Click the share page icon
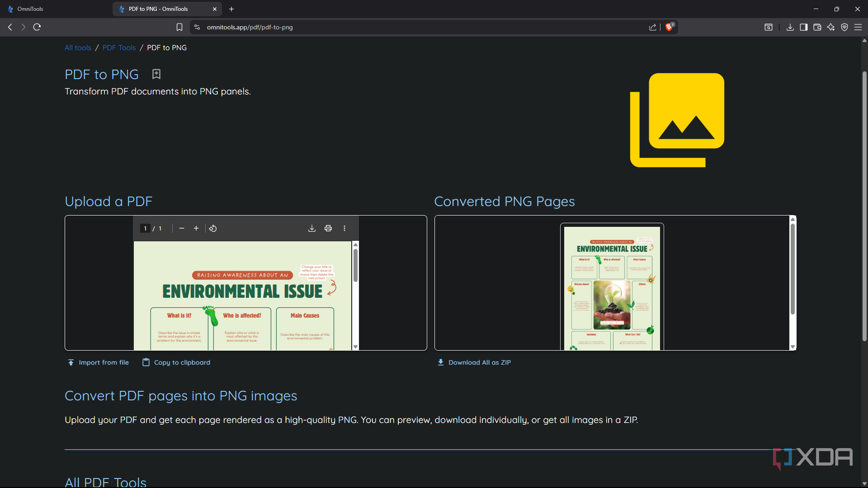The height and width of the screenshot is (488, 868). 653,27
